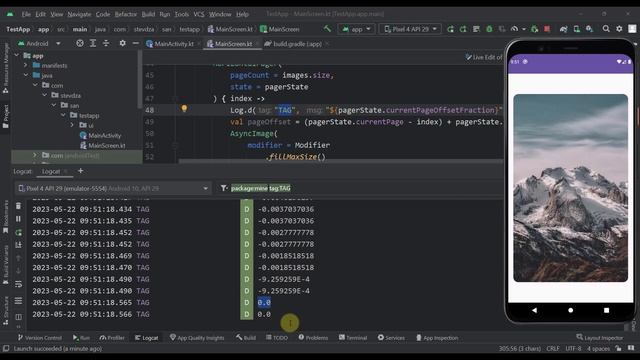Pause Logcat output
The width and height of the screenshot is (640, 360).
tap(18, 219)
